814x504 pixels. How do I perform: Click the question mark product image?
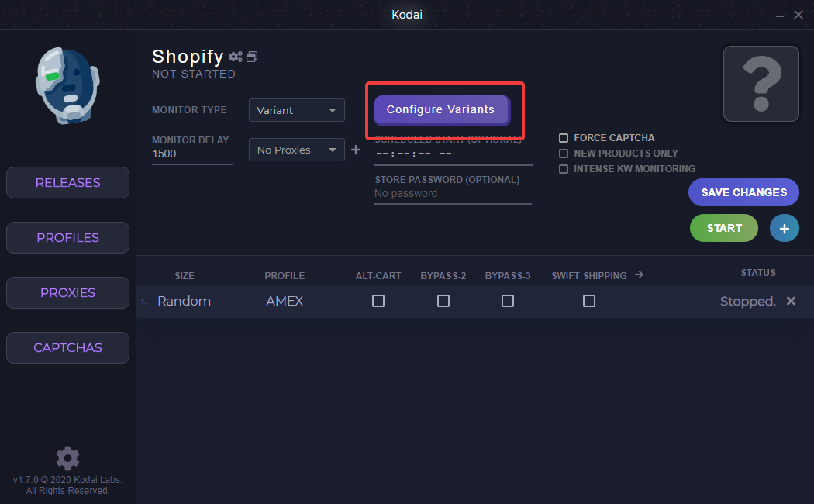click(761, 84)
